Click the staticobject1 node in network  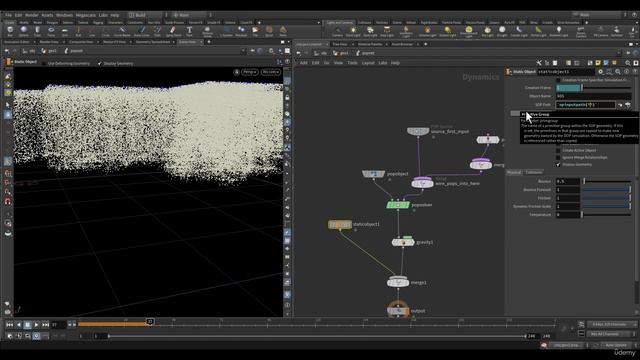click(340, 224)
